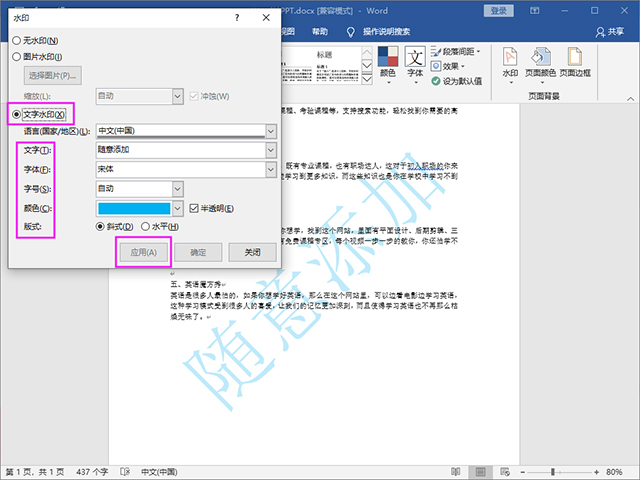Click the zoom slider handle
640x480 pixels.
tap(553, 472)
